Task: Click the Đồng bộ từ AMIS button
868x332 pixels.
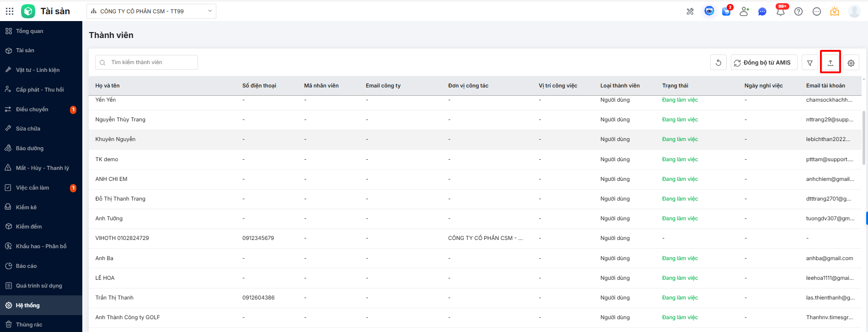Action: coord(764,63)
